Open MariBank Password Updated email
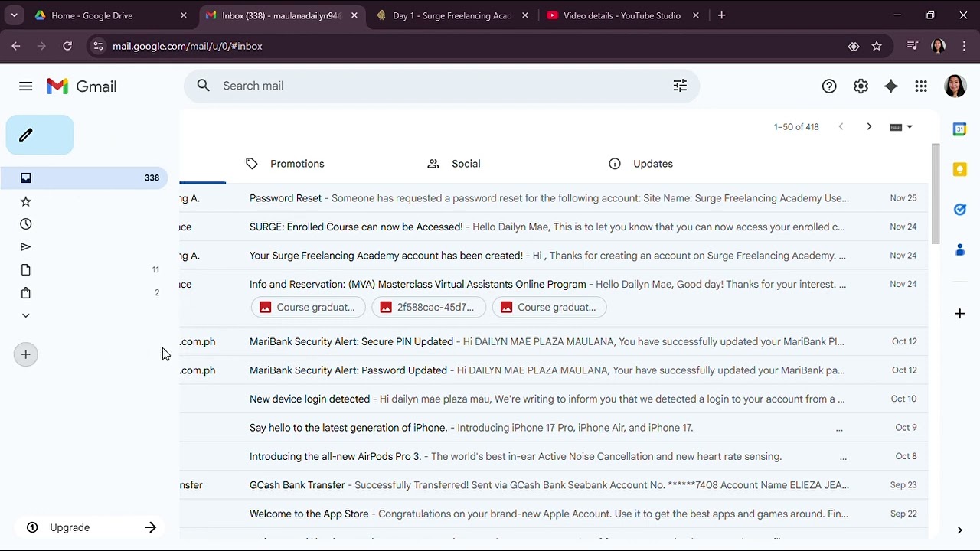This screenshot has width=980, height=551. (x=554, y=370)
